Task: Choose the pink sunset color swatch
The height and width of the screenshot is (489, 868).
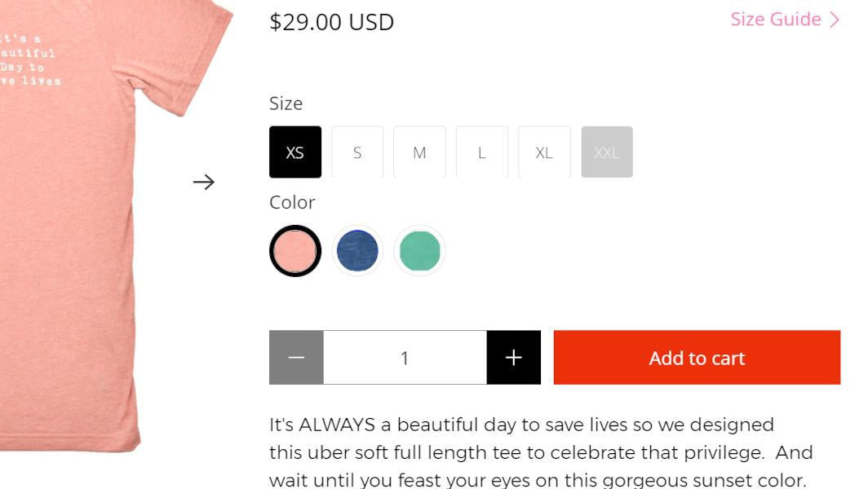Action: pos(294,250)
